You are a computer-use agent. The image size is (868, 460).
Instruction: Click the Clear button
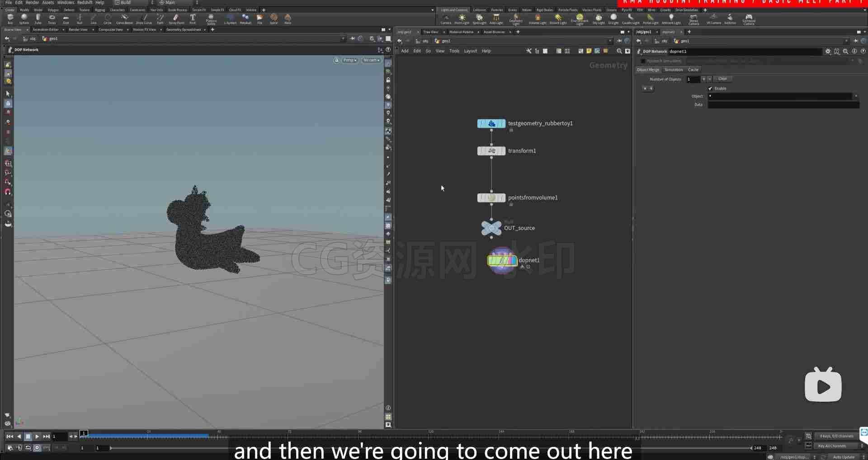(x=722, y=79)
